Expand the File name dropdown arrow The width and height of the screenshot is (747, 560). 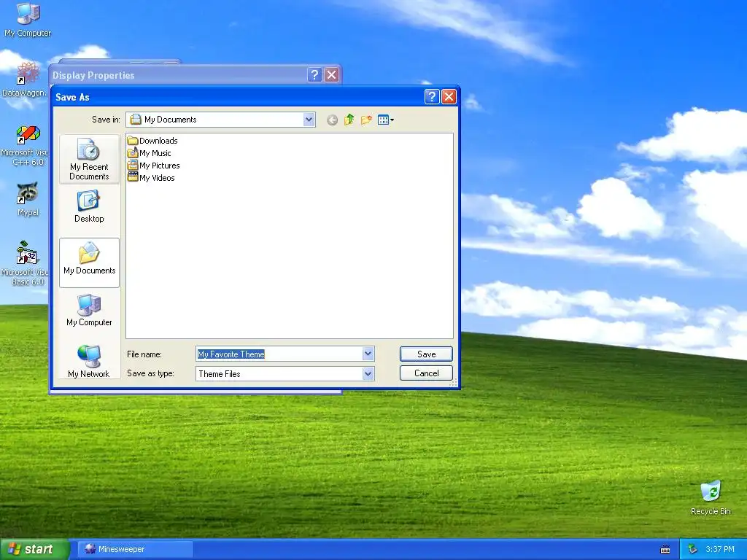point(368,354)
